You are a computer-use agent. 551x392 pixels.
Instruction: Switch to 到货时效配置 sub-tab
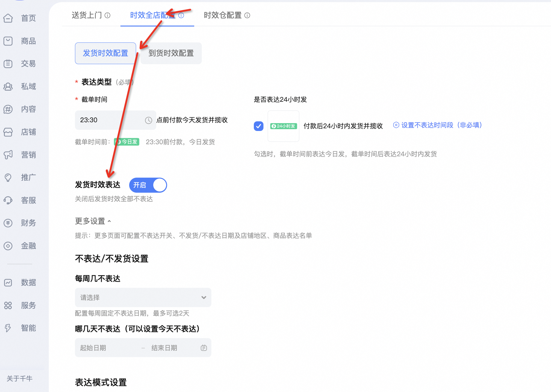pyautogui.click(x=171, y=53)
